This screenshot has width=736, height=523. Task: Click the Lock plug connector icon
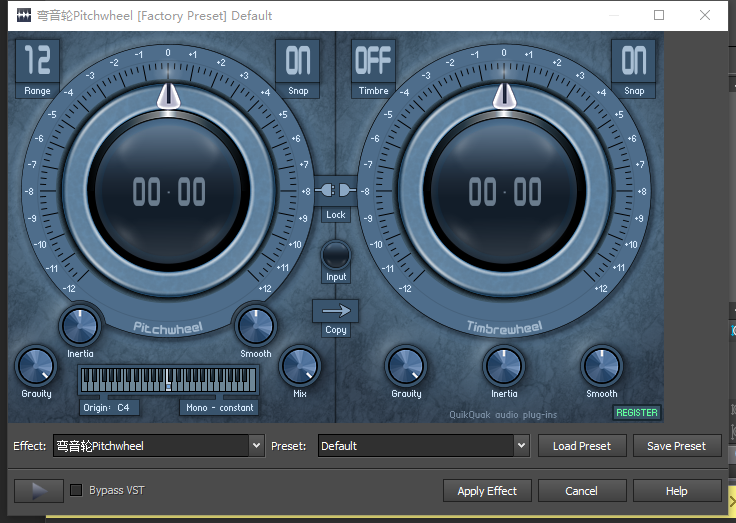coord(336,190)
